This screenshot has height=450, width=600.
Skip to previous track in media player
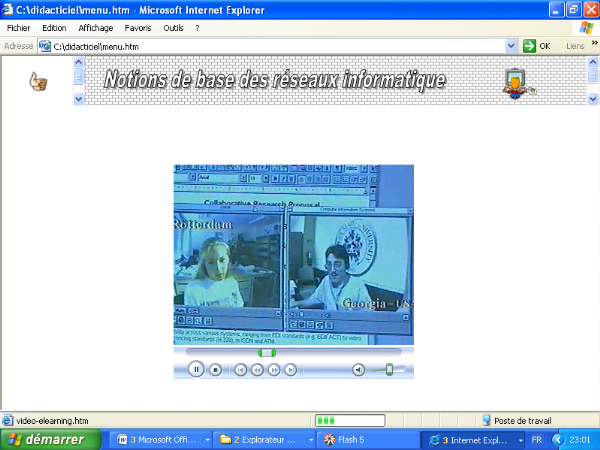(240, 370)
